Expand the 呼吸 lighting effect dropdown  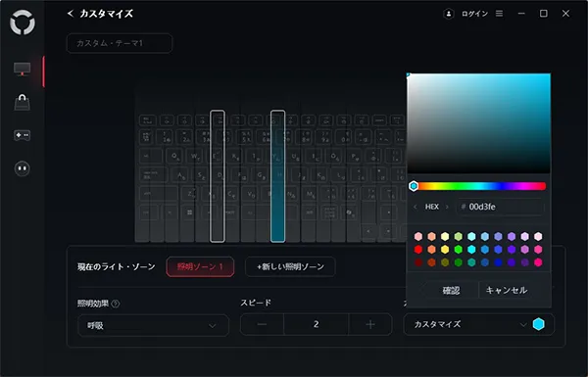[x=154, y=325]
